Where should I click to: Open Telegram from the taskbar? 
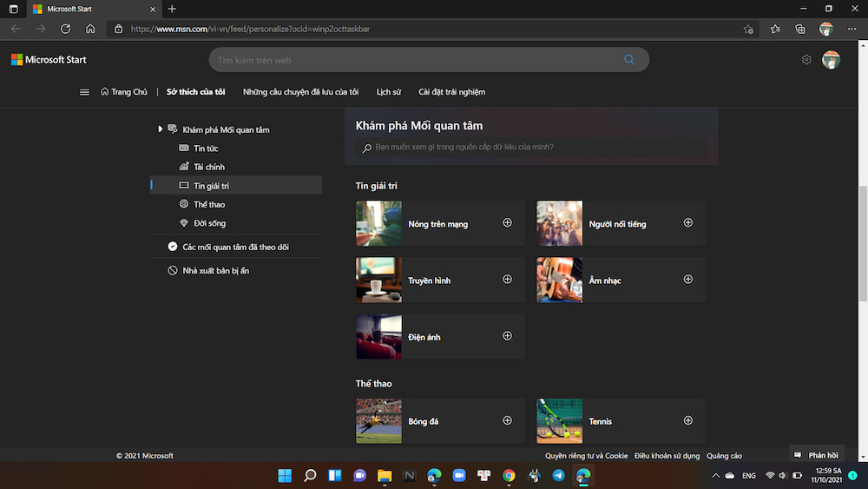click(558, 475)
